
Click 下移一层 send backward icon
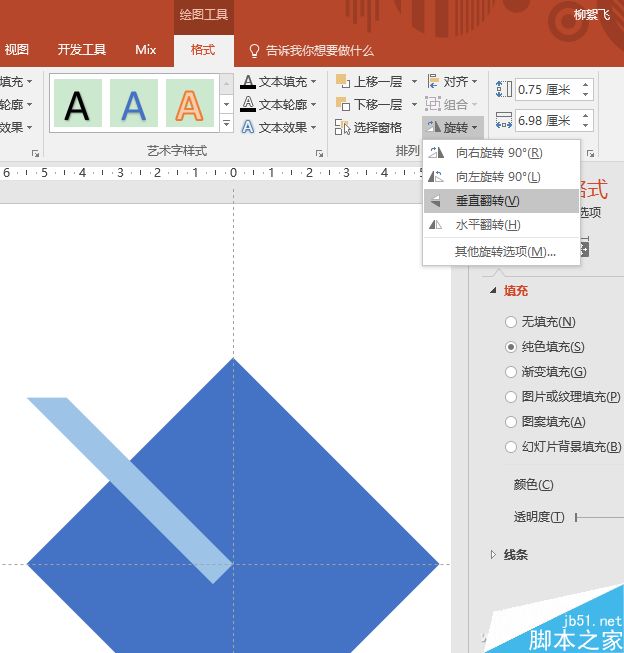342,104
